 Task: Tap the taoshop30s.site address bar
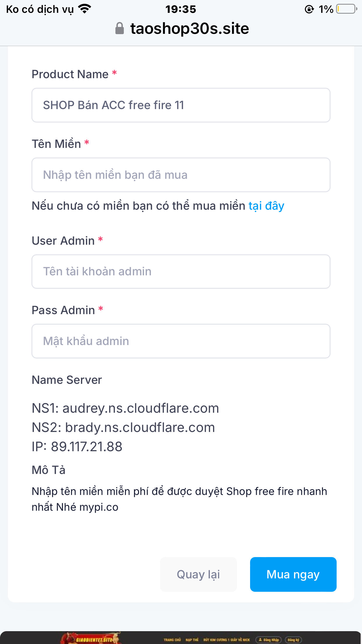pyautogui.click(x=189, y=28)
